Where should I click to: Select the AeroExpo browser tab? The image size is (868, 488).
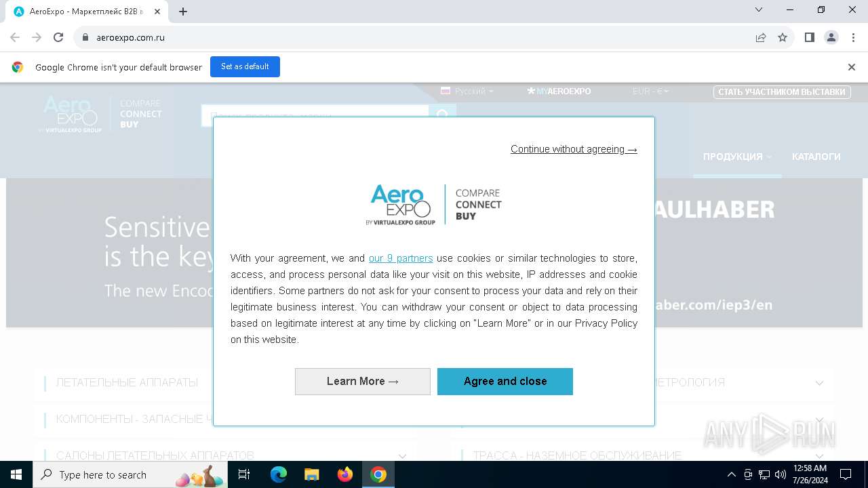(x=86, y=12)
